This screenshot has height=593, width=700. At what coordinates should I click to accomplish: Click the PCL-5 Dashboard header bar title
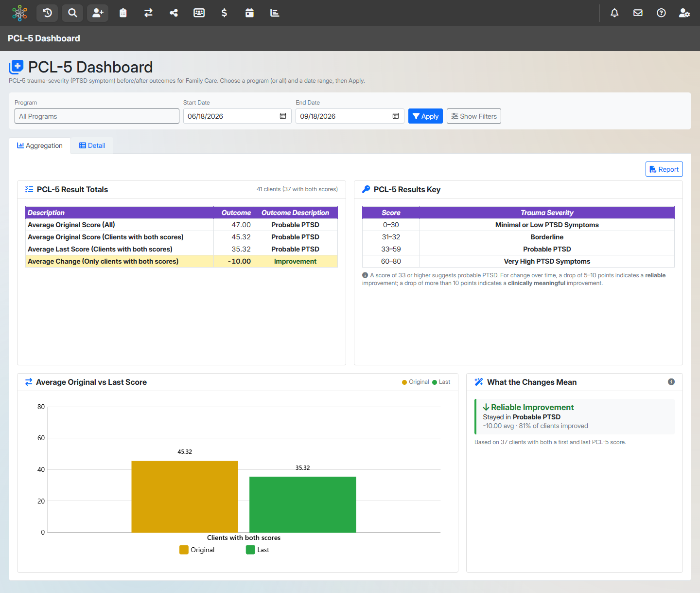point(44,38)
